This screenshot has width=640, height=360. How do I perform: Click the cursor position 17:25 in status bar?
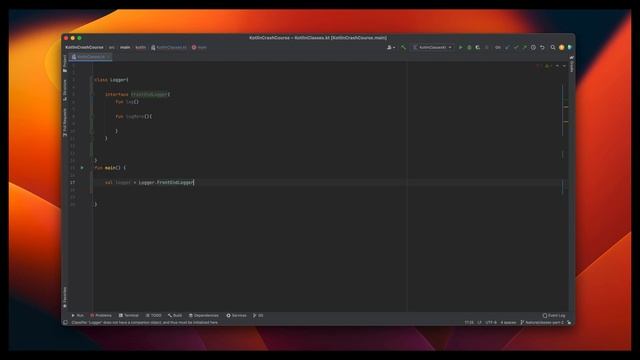coord(469,322)
